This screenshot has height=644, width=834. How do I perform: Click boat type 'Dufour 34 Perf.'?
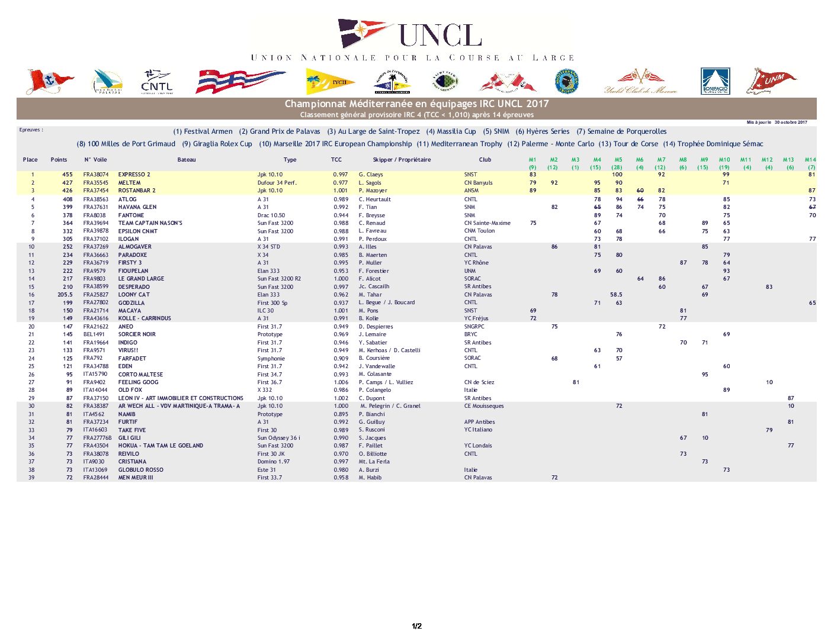(x=277, y=183)
